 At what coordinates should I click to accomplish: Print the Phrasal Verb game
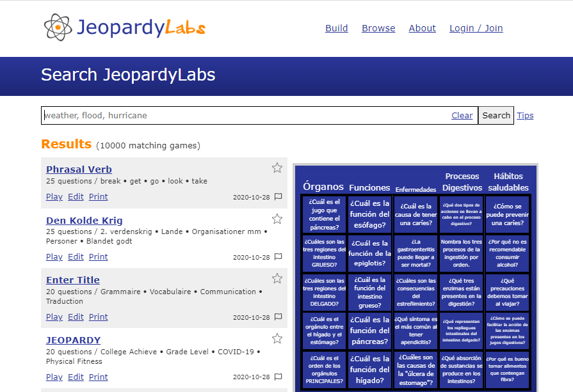click(99, 197)
